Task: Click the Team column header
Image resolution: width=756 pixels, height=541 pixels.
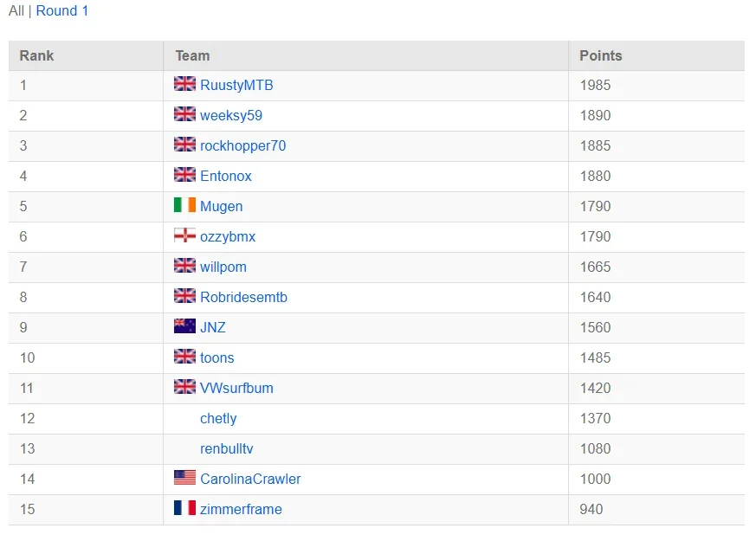Action: 192,56
